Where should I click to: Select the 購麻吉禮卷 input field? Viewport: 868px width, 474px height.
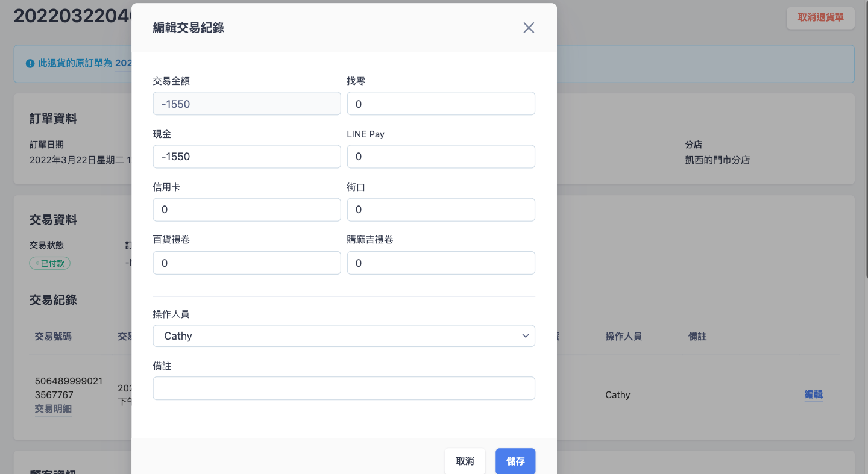(441, 263)
